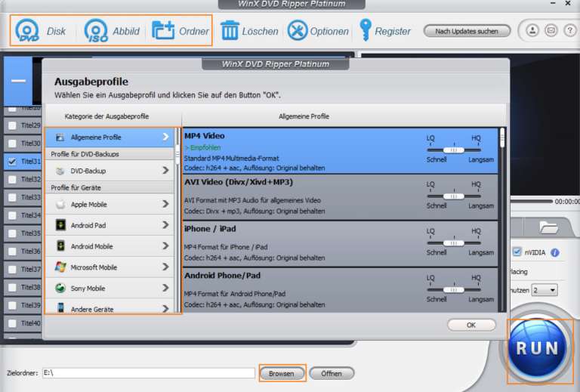
Task: Open Optionen settings
Action: (x=298, y=31)
